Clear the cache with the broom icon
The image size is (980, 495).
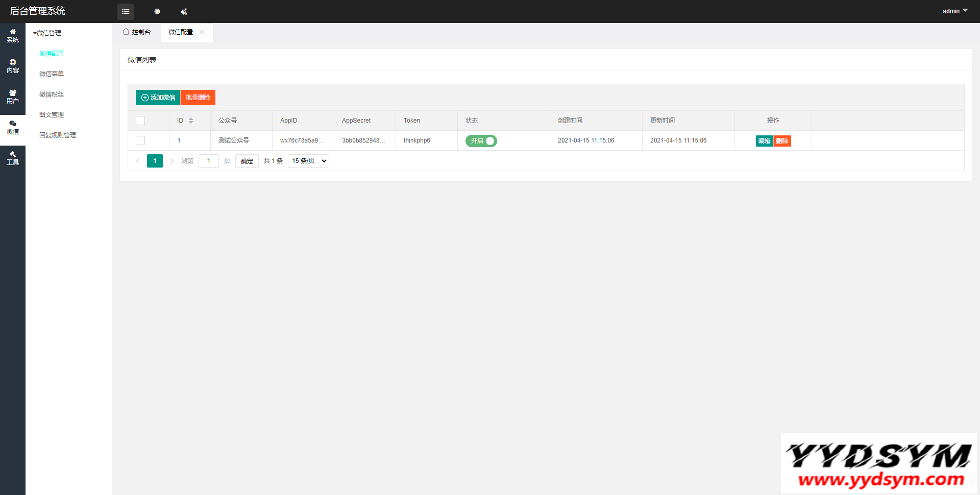184,11
